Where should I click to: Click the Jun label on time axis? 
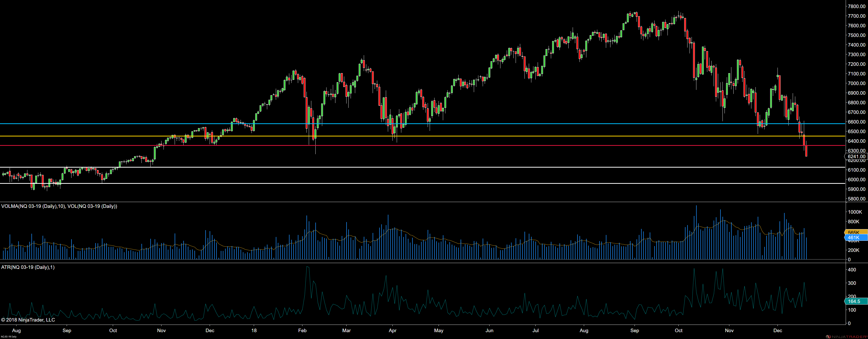[x=489, y=330]
